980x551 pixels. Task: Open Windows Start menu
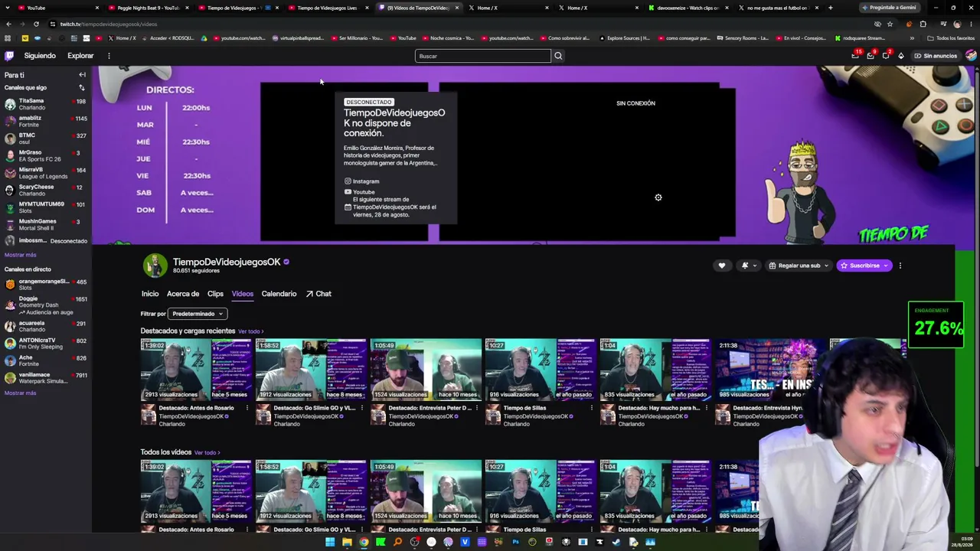[330, 543]
